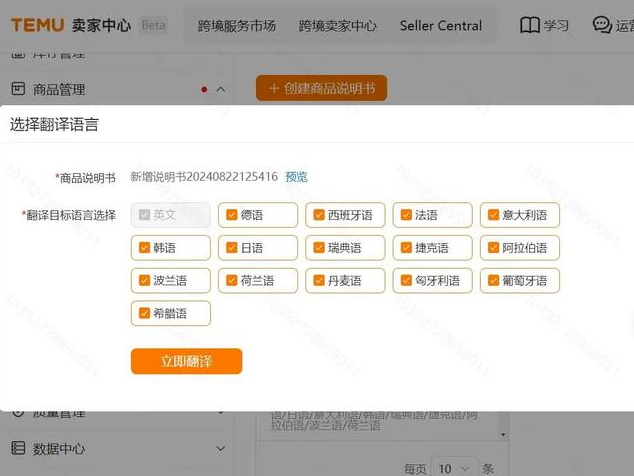
Task: Click the Beta badge
Action: (153, 25)
